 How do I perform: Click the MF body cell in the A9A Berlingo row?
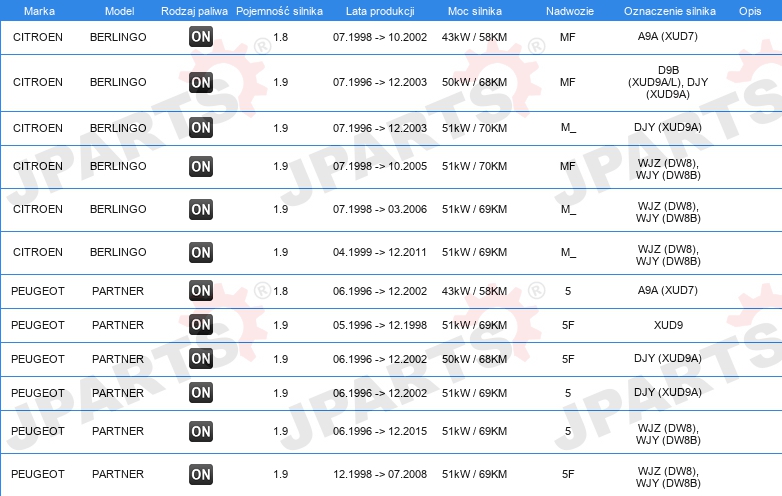coord(568,37)
